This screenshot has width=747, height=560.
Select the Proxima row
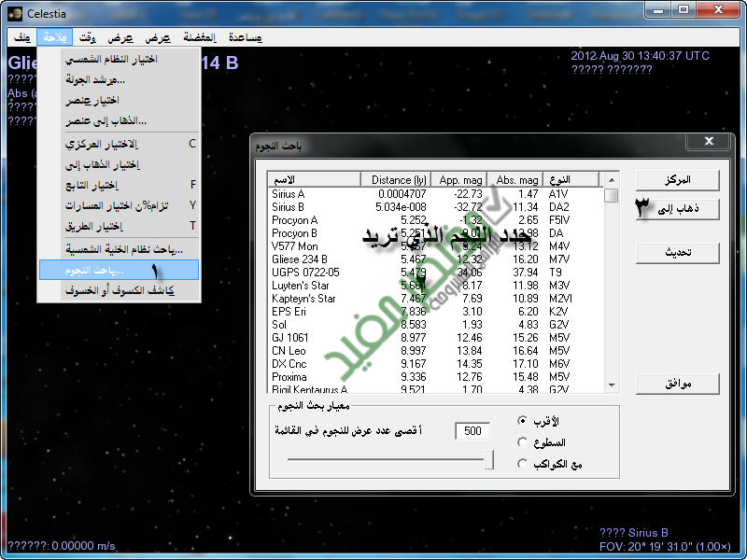(x=435, y=377)
